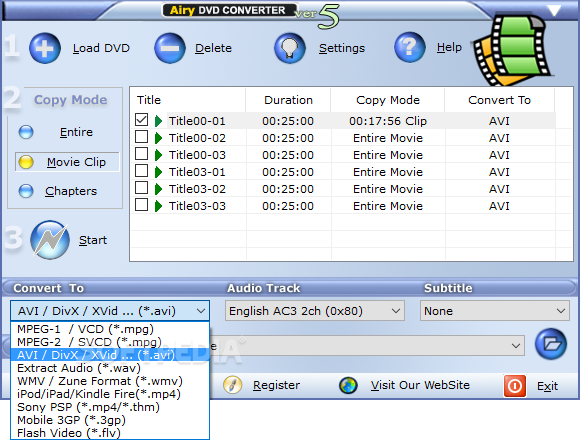Click green play arrow for Title00-01
Viewport: 580px width, 440px height.
[x=159, y=121]
